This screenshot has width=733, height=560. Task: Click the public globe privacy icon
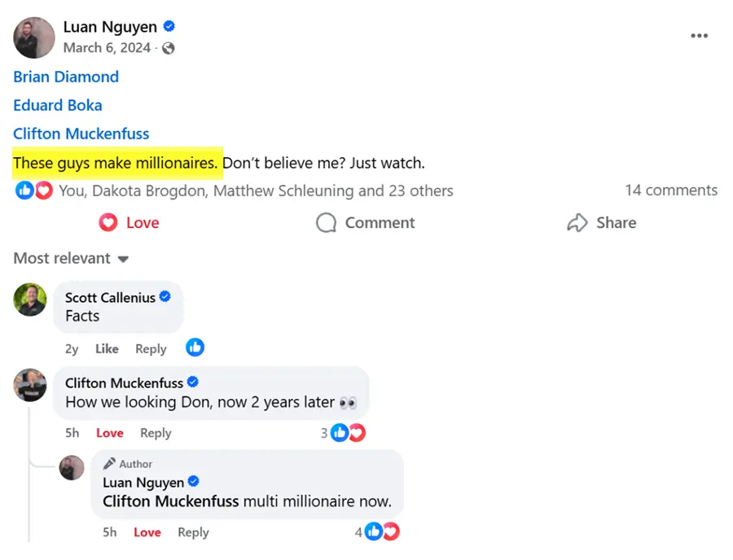[169, 48]
